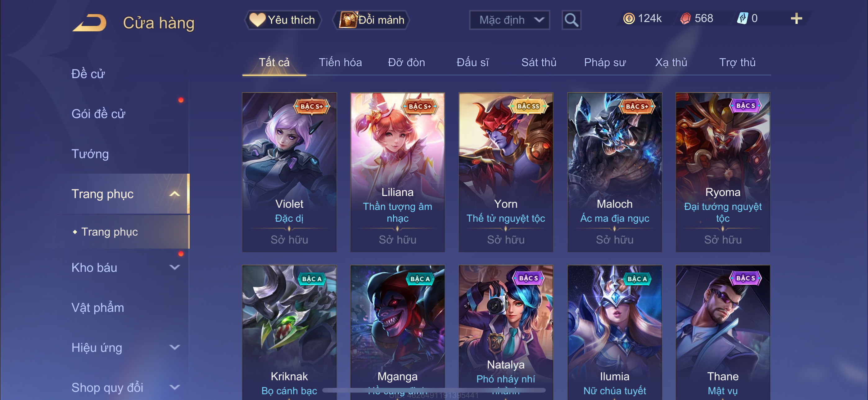The height and width of the screenshot is (400, 868).
Task: Collapse the Trang phục section chevron
Action: (x=174, y=194)
